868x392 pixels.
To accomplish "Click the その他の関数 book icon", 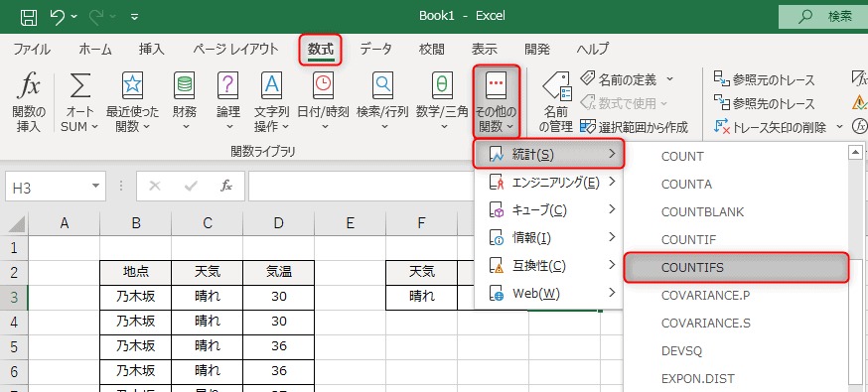I will [497, 85].
